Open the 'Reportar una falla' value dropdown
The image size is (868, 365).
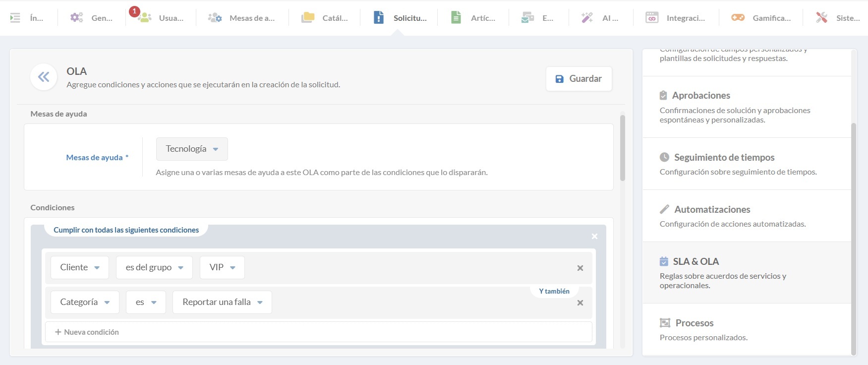click(x=222, y=302)
